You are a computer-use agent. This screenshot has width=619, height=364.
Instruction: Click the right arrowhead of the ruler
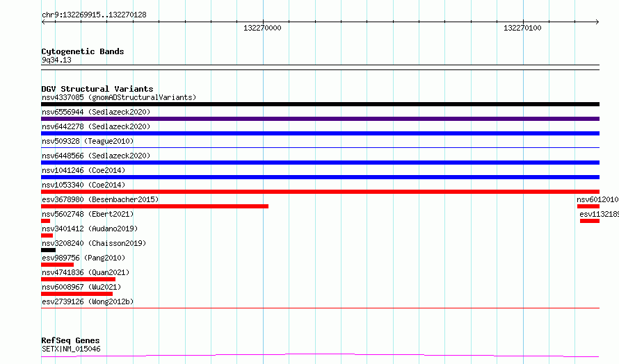[597, 22]
